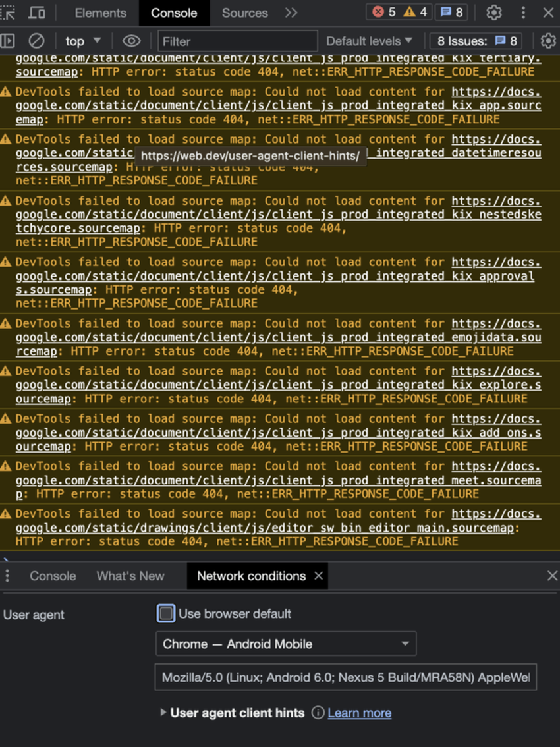The height and width of the screenshot is (747, 560).
Task: Click the console Filter input field
Action: [x=238, y=41]
